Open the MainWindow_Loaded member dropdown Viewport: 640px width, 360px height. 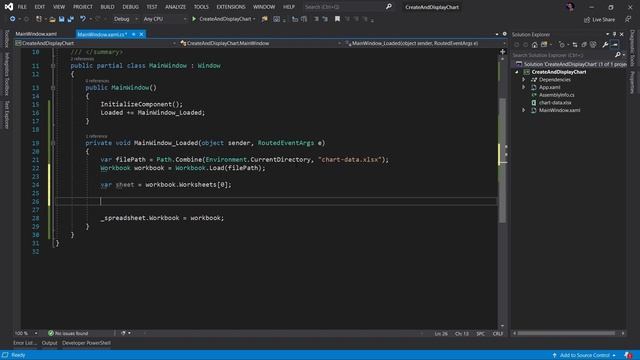424,43
